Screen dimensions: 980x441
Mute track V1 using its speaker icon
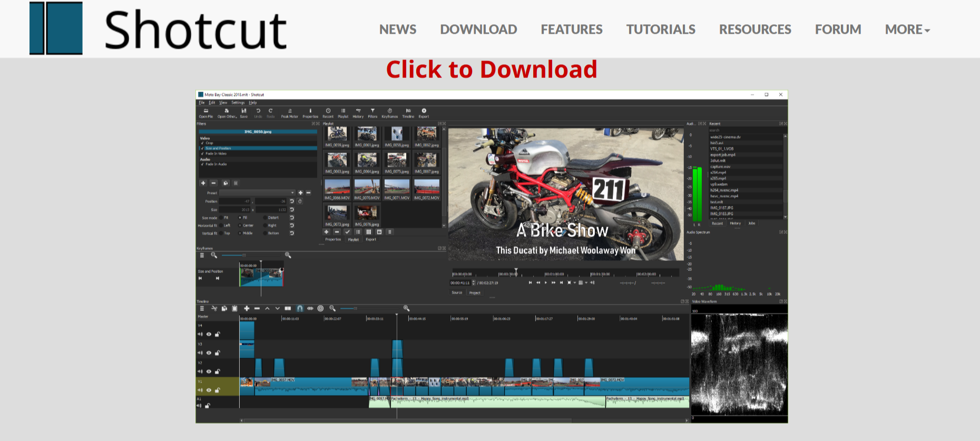point(200,390)
